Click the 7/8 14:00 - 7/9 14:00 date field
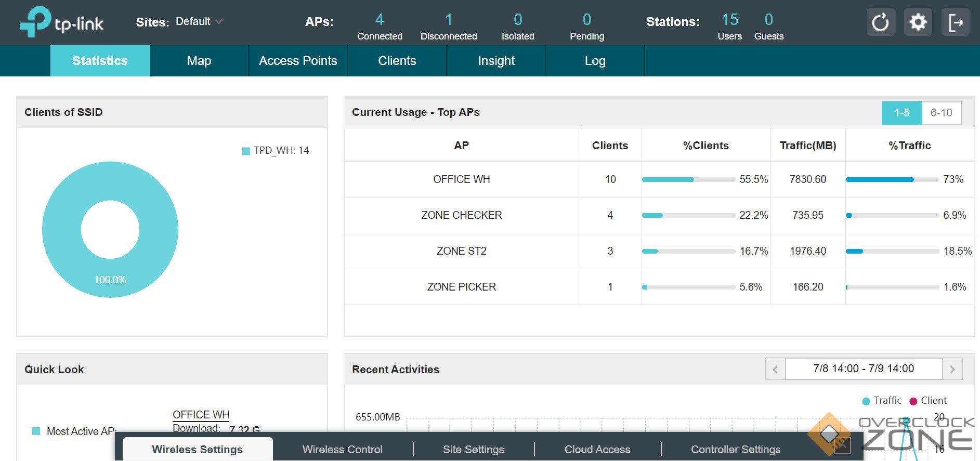 [x=863, y=368]
